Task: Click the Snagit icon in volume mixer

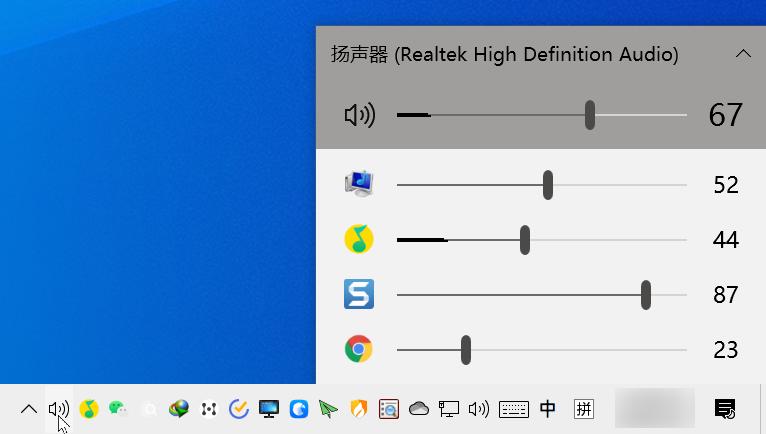Action: 359,294
